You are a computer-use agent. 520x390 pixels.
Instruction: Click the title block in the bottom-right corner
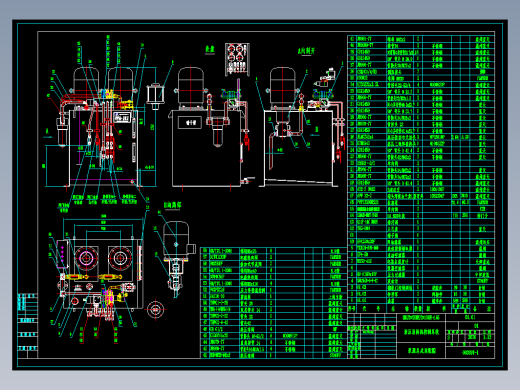point(421,336)
